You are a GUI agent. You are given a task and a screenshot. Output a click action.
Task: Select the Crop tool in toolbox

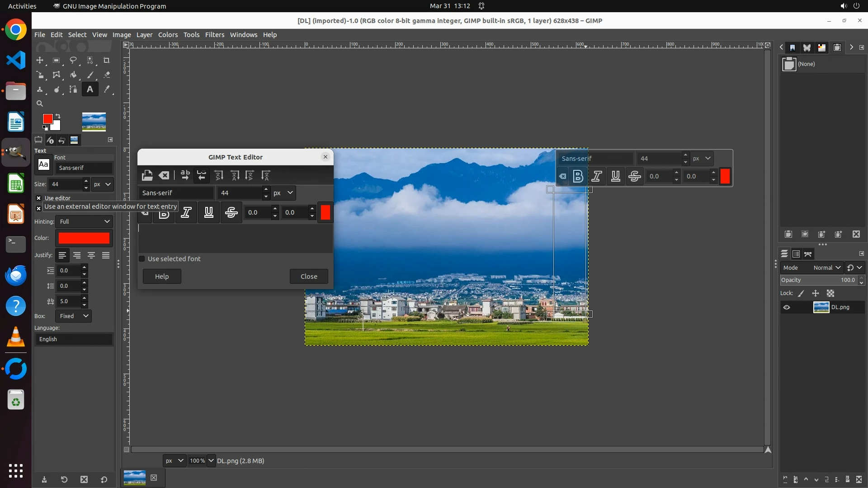107,60
